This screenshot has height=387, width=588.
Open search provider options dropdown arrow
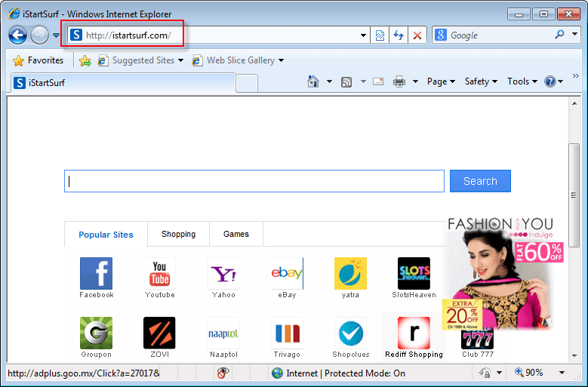[x=574, y=34]
